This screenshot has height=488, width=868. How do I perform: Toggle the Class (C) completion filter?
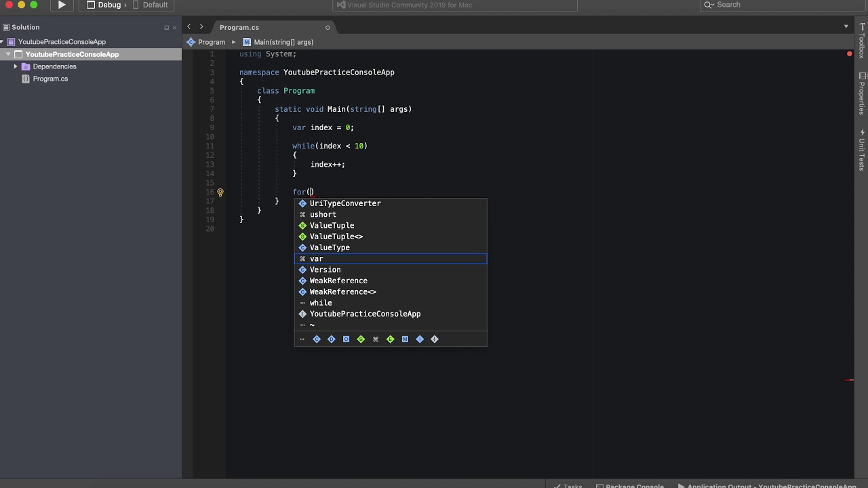317,339
